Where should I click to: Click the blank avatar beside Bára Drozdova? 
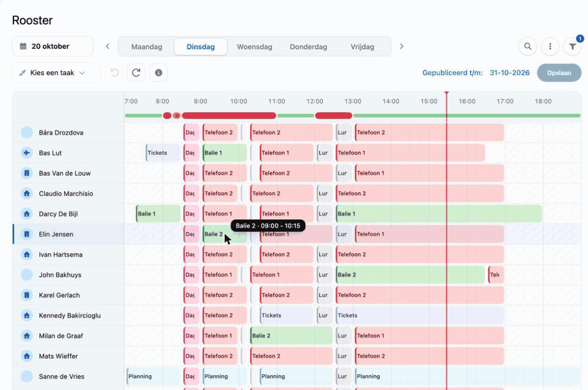(x=26, y=133)
